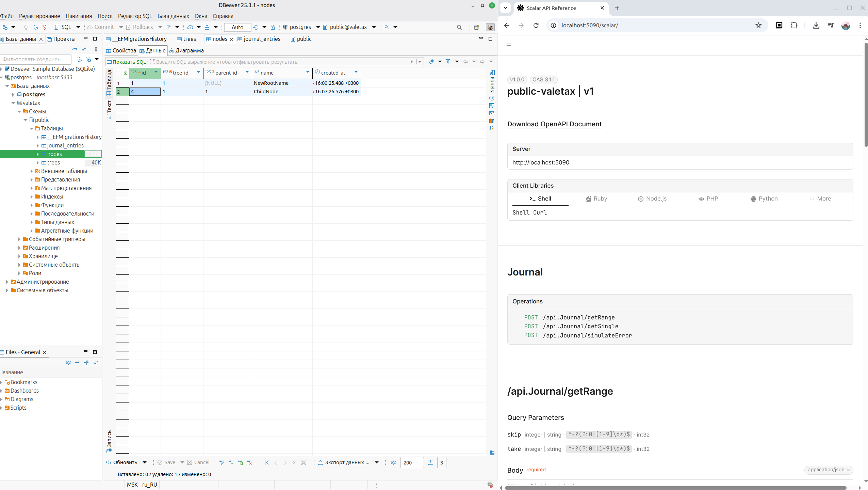Image resolution: width=868 pixels, height=490 pixels.
Task: Click the Download OpenAPI Document link
Action: point(554,124)
